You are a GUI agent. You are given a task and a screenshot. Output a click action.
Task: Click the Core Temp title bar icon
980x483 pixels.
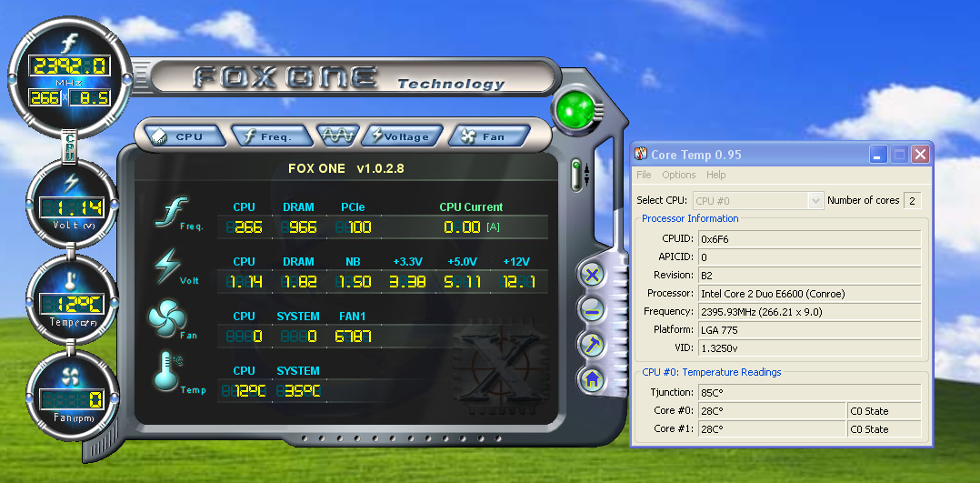[641, 154]
